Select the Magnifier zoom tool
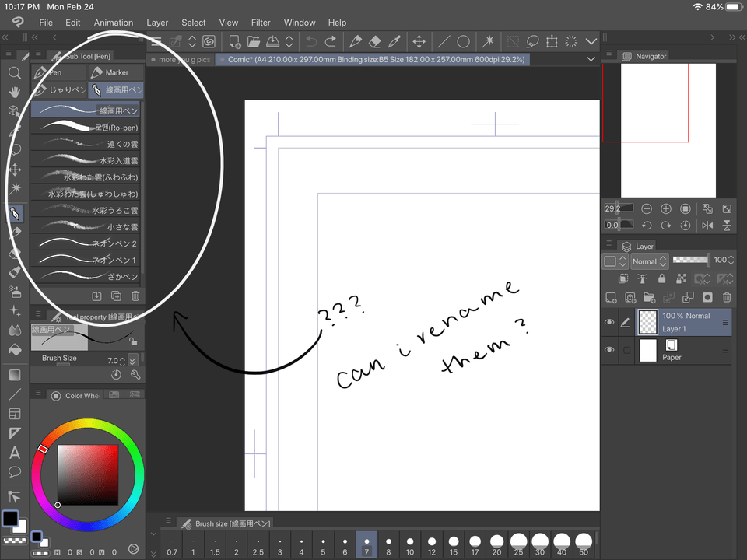This screenshot has height=560, width=747. pyautogui.click(x=15, y=73)
